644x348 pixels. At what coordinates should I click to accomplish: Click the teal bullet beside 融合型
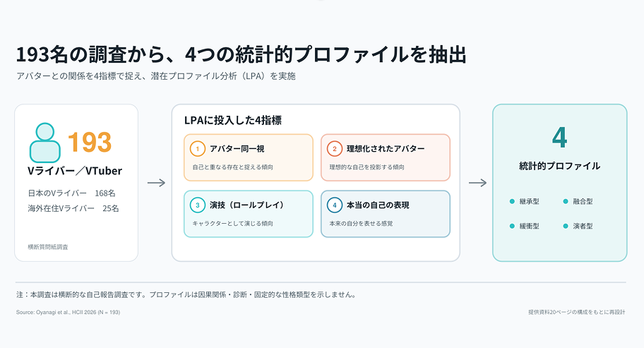(566, 201)
